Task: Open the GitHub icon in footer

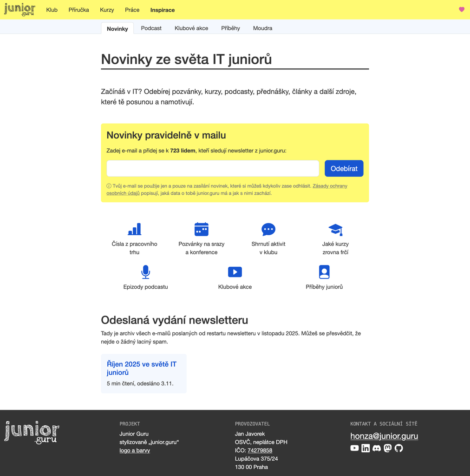Action: tap(399, 448)
